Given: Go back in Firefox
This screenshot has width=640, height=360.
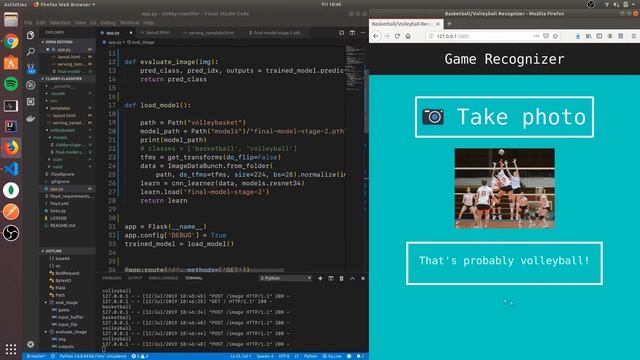Looking at the screenshot, I should point(376,36).
